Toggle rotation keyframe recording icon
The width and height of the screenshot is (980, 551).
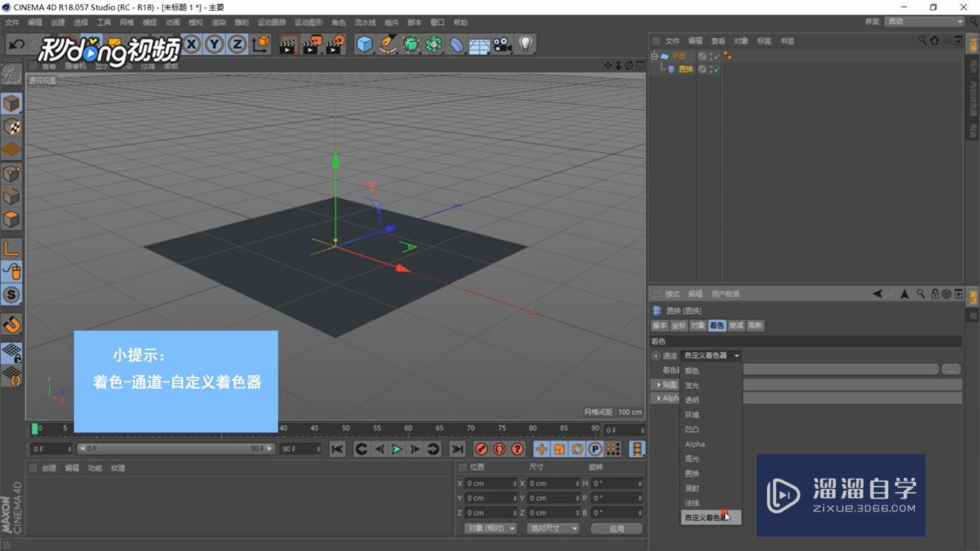click(578, 449)
